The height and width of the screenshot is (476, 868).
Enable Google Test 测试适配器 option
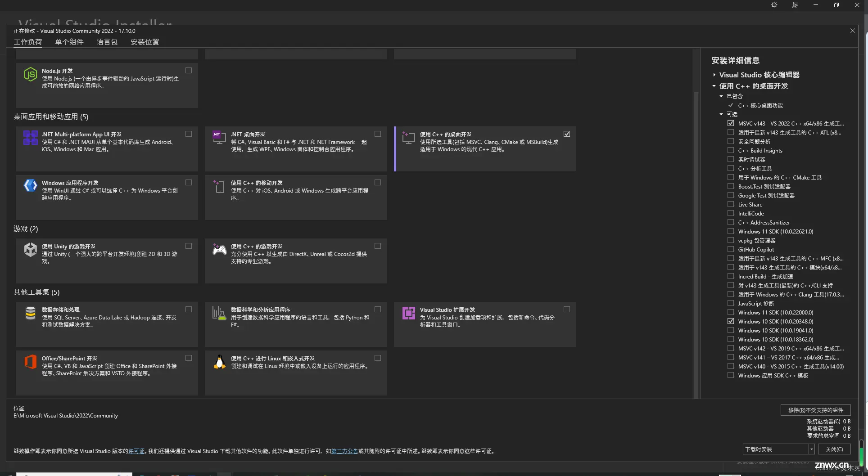(731, 195)
